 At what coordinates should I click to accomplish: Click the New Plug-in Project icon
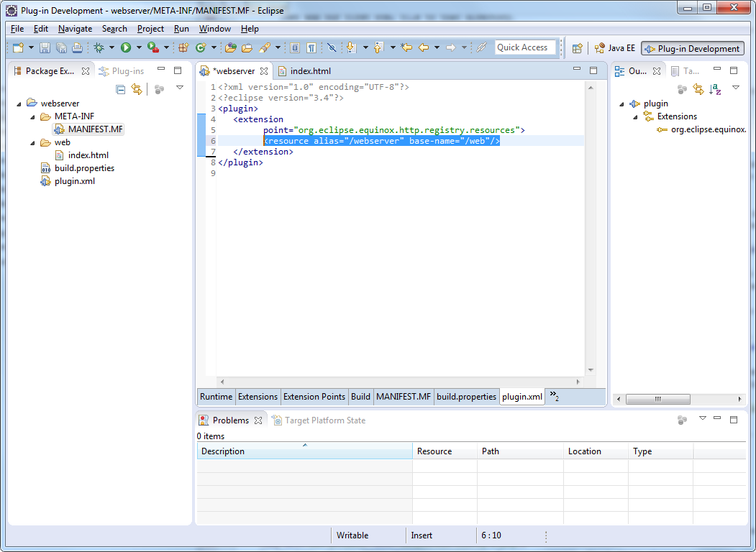point(183,47)
